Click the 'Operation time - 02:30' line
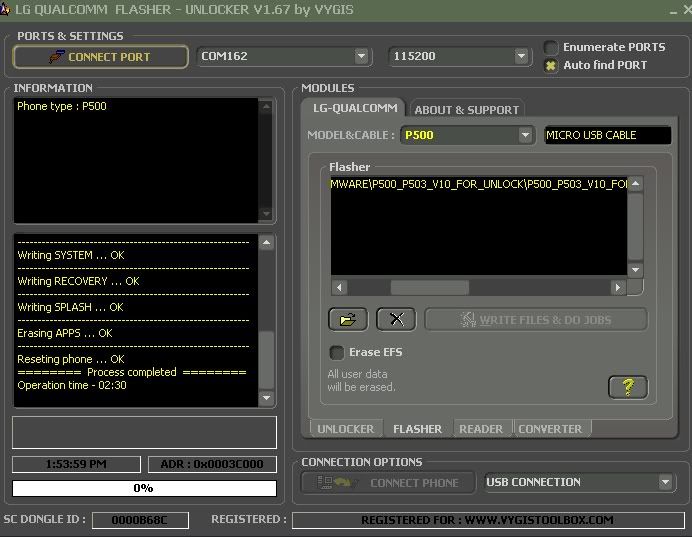This screenshot has height=537, width=692. tap(72, 385)
